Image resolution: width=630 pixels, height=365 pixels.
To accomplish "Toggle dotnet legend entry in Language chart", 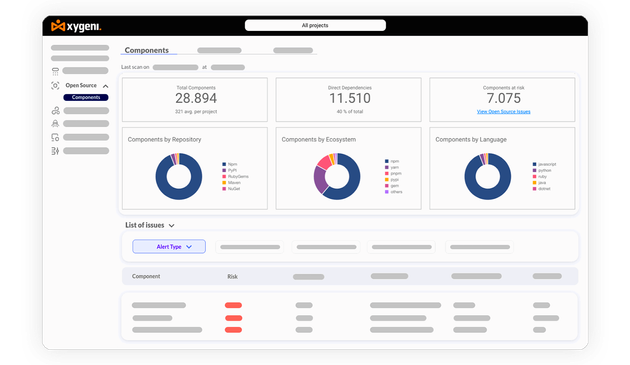I will [x=541, y=189].
